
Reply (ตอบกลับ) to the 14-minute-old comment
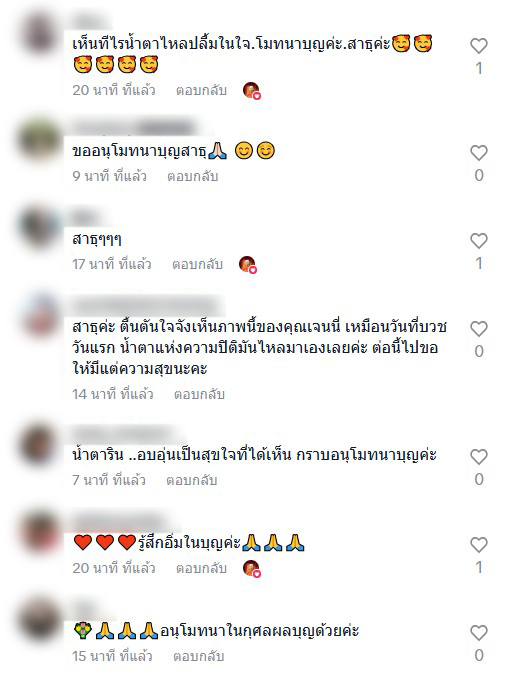point(199,394)
